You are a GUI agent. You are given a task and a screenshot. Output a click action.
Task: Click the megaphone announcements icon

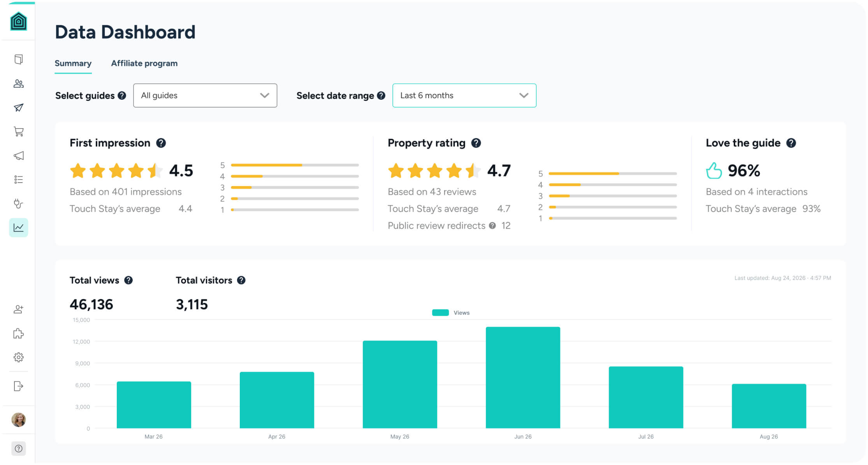[18, 156]
